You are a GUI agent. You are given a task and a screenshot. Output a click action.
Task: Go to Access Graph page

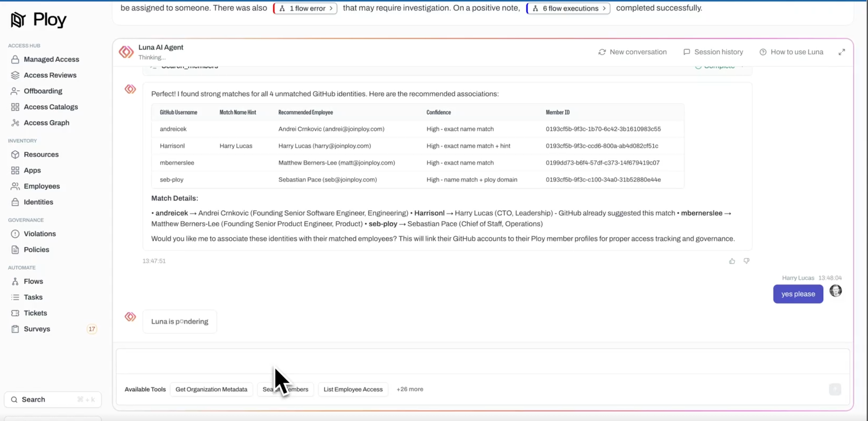pyautogui.click(x=46, y=123)
